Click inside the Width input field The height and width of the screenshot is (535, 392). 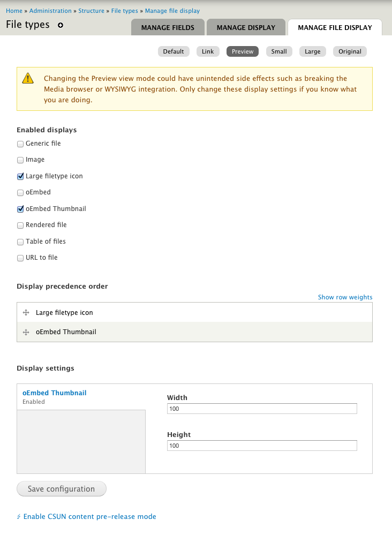click(261, 408)
